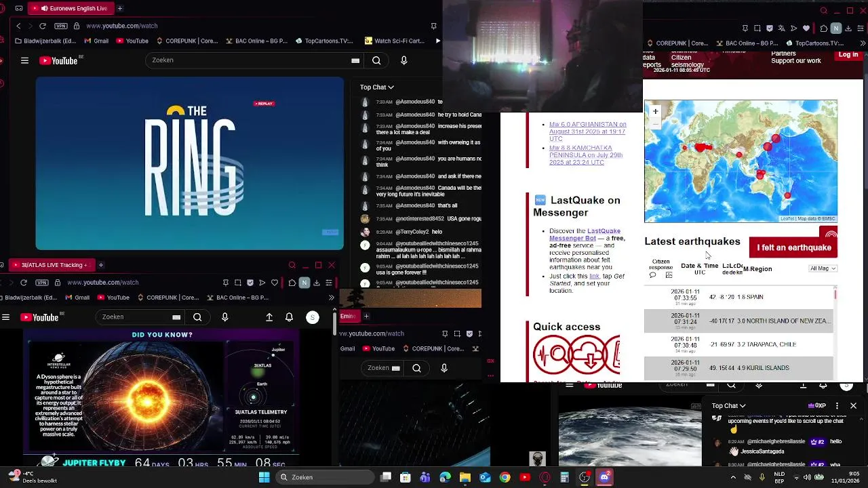
Task: Open the NLD language switcher
Action: pos(780,477)
